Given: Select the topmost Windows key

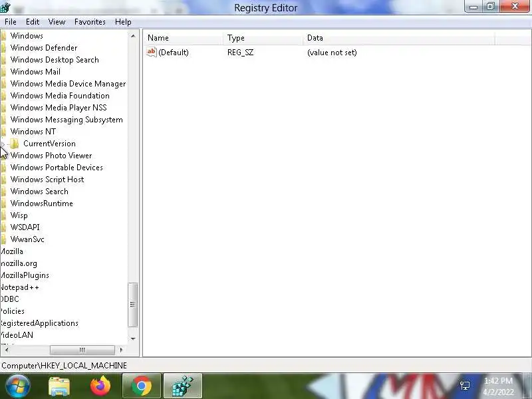Looking at the screenshot, I should coord(27,36).
